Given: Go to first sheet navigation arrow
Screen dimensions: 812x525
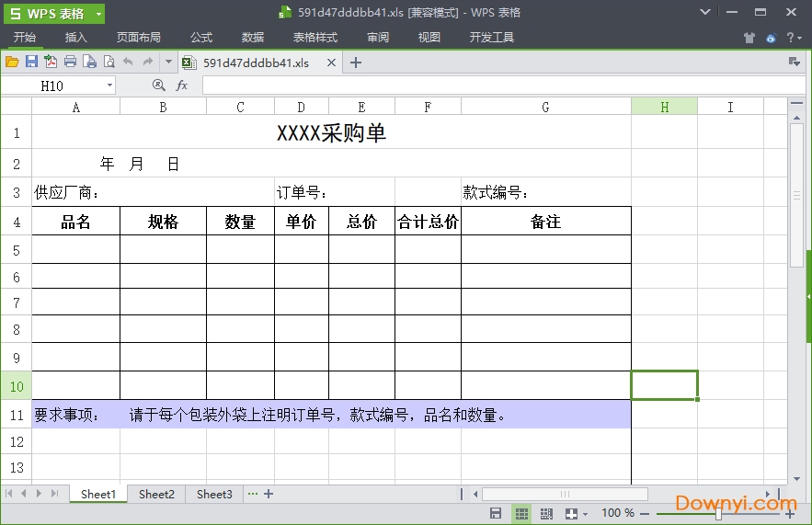Looking at the screenshot, I should [9, 494].
